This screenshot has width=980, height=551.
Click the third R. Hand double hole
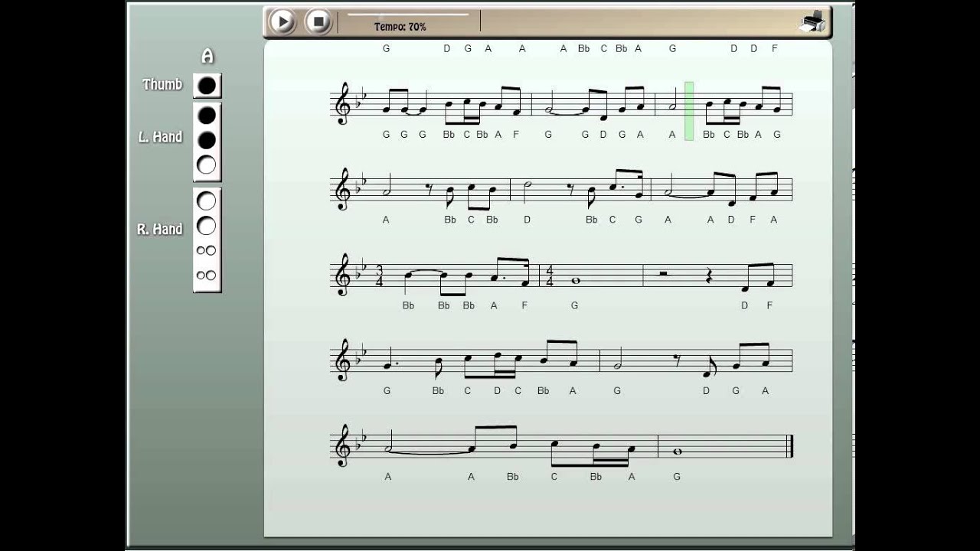pyautogui.click(x=207, y=251)
